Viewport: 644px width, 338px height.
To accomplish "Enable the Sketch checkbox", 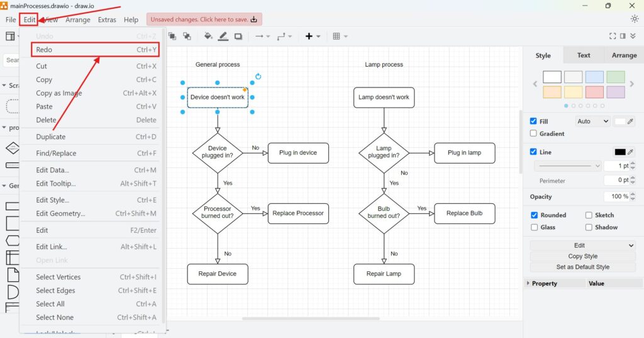I will (x=589, y=215).
